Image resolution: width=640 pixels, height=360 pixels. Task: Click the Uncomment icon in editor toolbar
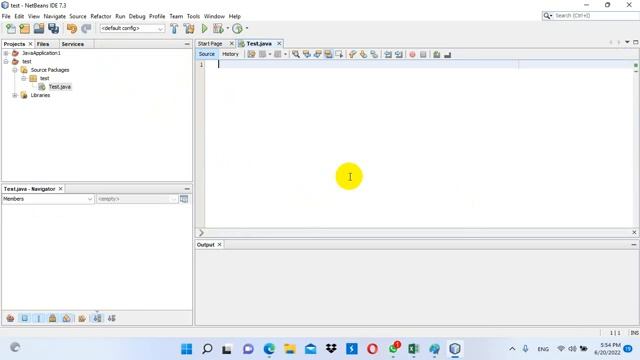point(447,54)
